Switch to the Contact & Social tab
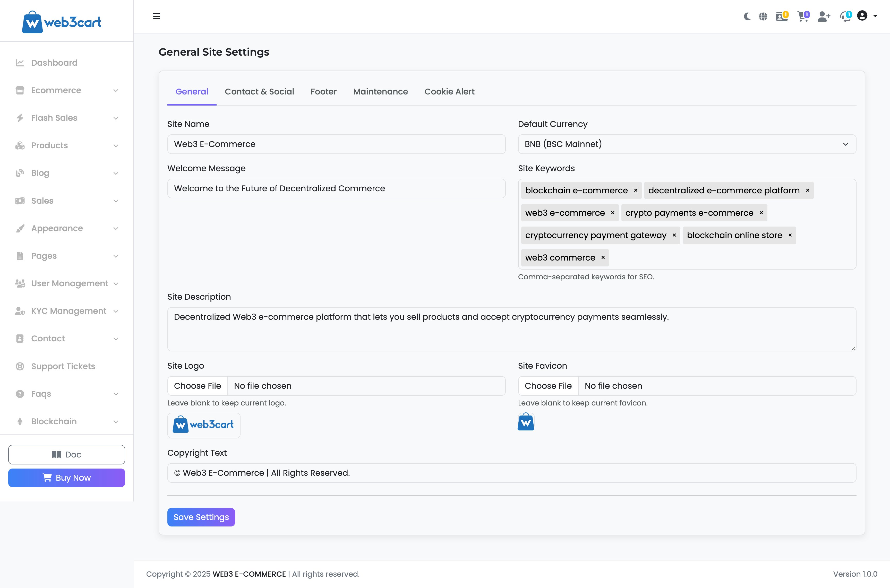 [x=259, y=91]
